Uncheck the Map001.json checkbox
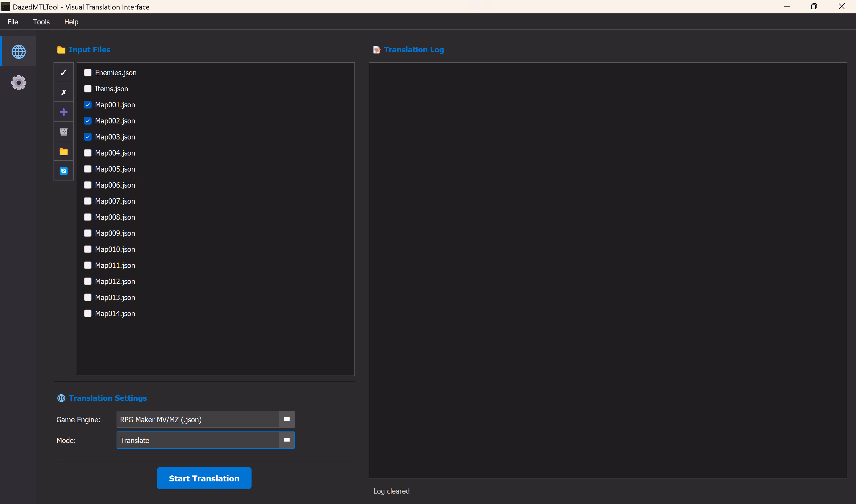The image size is (856, 504). click(88, 105)
